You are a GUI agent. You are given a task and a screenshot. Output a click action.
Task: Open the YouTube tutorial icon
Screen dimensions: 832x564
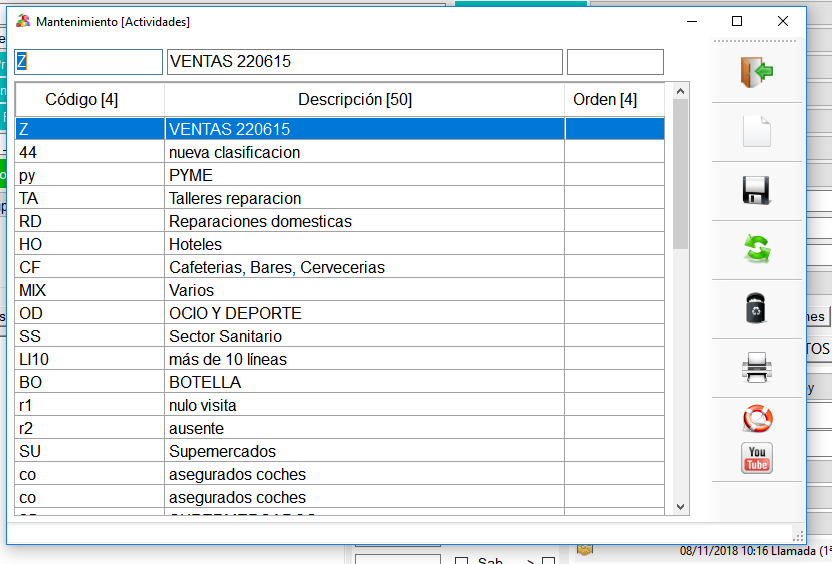tap(757, 458)
